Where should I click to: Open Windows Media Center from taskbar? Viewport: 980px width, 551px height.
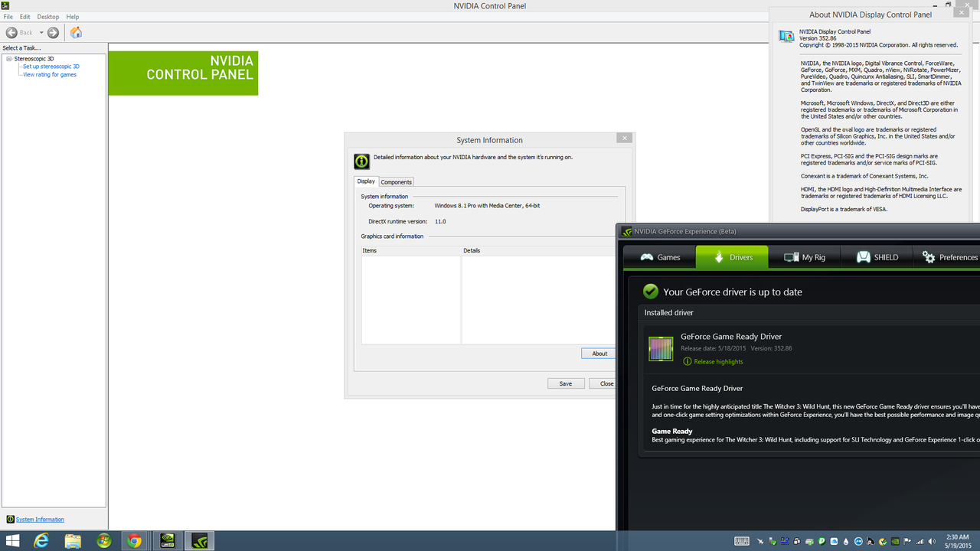click(103, 541)
